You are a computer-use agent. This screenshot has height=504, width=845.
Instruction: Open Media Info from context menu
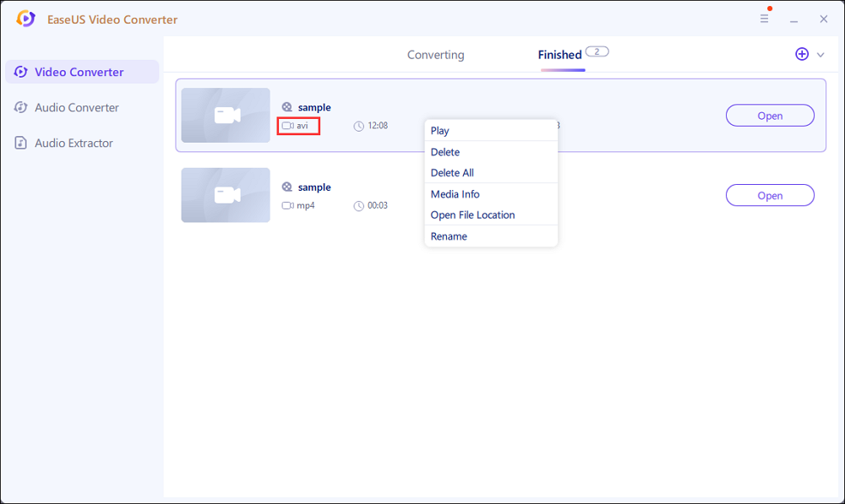(x=455, y=194)
